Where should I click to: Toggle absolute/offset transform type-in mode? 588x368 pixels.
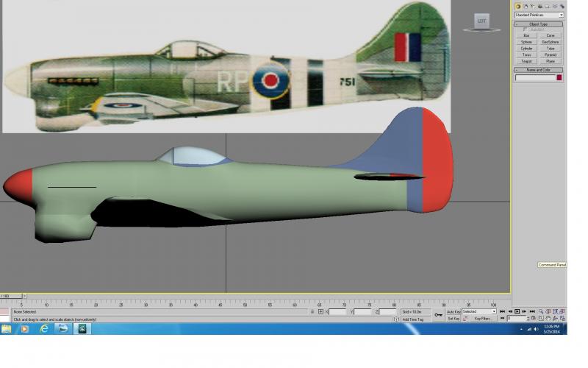320,311
